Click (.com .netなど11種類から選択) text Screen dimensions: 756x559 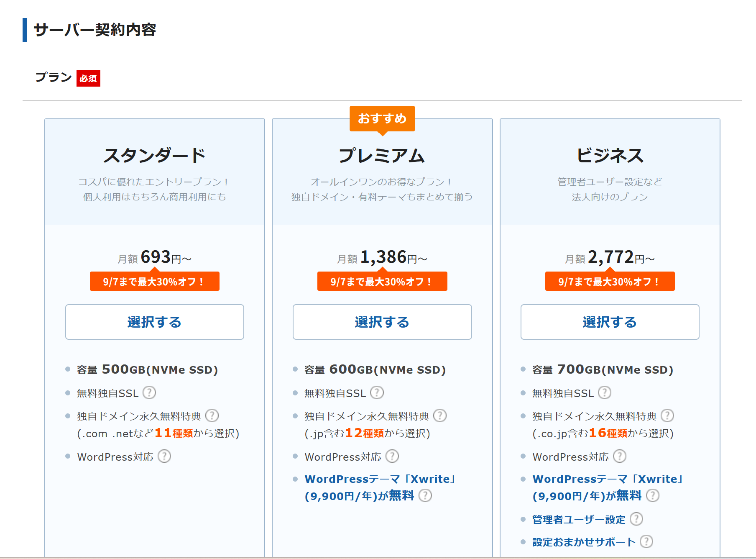pos(158,433)
